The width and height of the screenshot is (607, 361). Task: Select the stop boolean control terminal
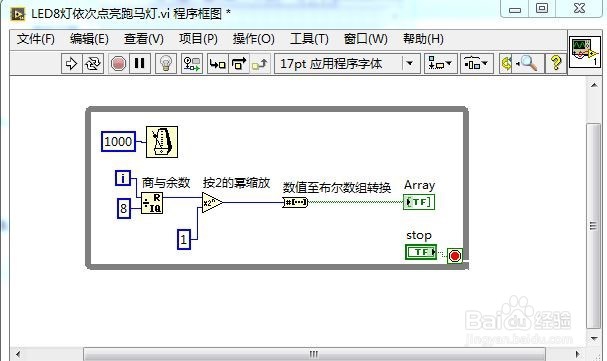(421, 252)
